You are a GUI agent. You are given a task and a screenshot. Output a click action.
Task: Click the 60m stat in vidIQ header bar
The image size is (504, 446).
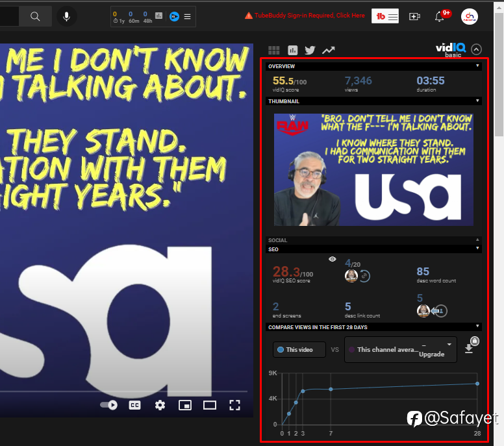[x=134, y=17]
